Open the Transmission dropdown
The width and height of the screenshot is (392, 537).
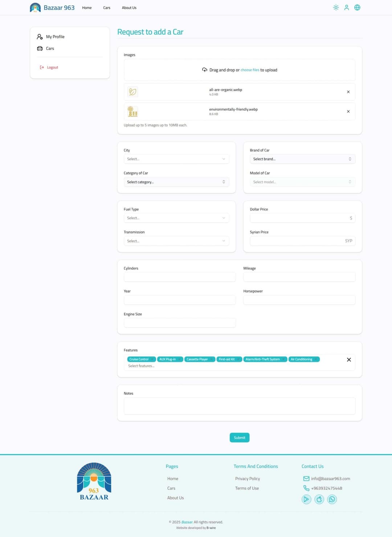176,241
